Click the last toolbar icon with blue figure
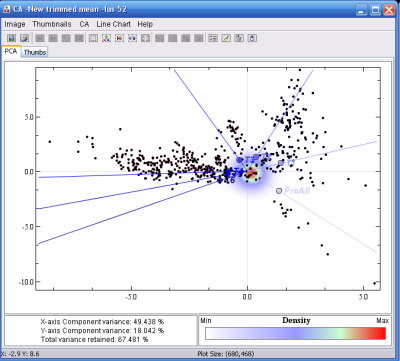 (252, 38)
